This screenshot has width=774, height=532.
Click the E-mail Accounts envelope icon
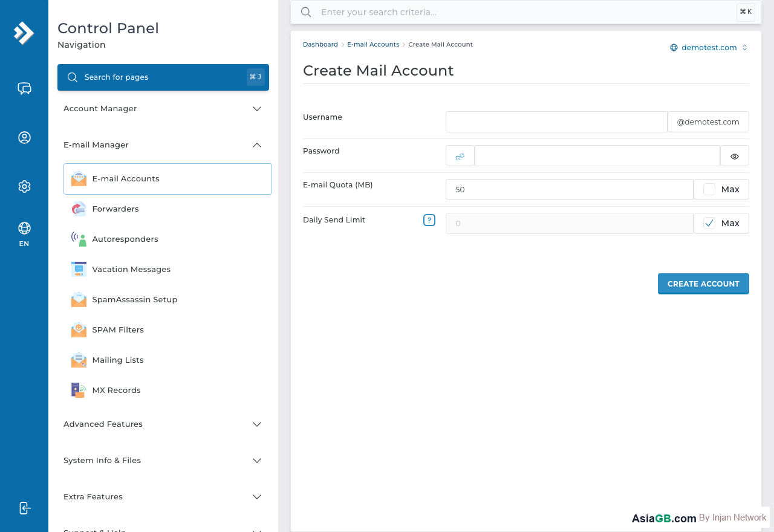click(x=79, y=179)
